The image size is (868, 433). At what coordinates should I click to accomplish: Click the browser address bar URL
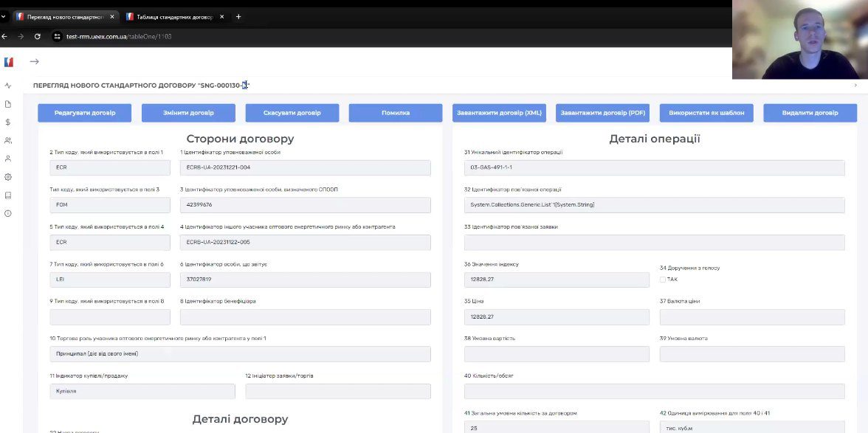[119, 36]
